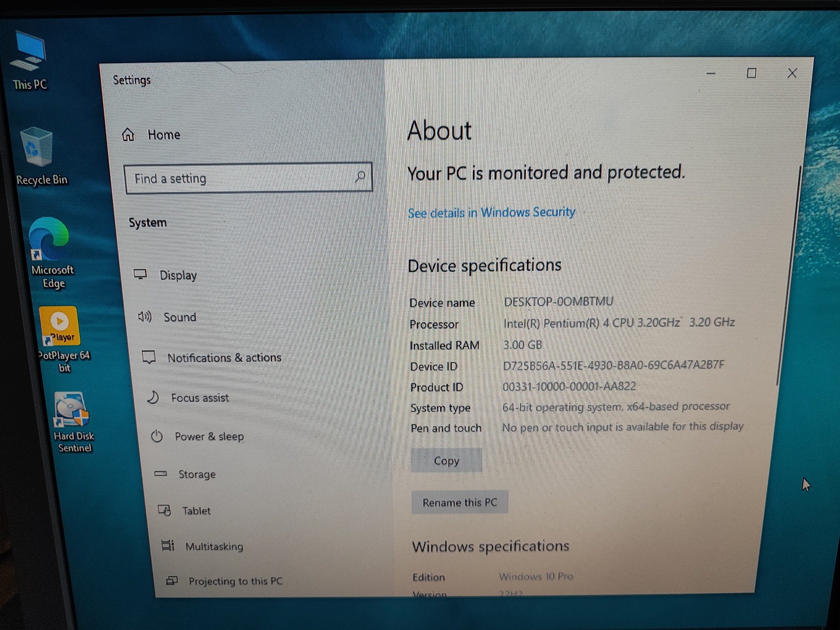Open Power & sleep settings
The height and width of the screenshot is (630, 840).
209,436
